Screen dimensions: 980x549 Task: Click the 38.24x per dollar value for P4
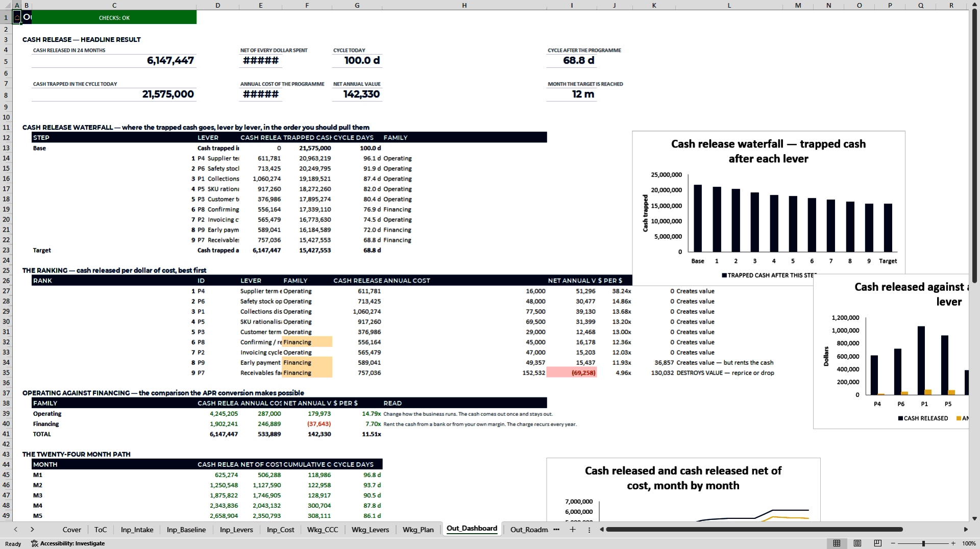615,291
